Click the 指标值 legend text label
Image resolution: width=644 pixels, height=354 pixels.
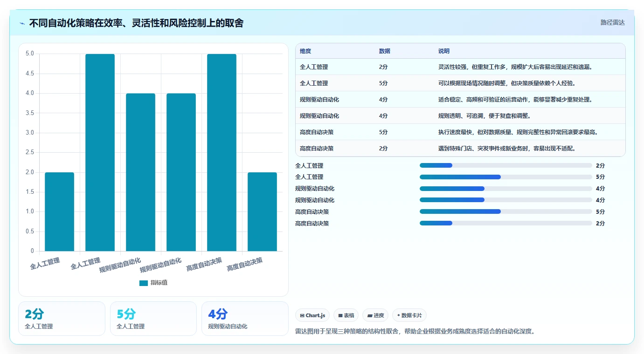click(159, 283)
